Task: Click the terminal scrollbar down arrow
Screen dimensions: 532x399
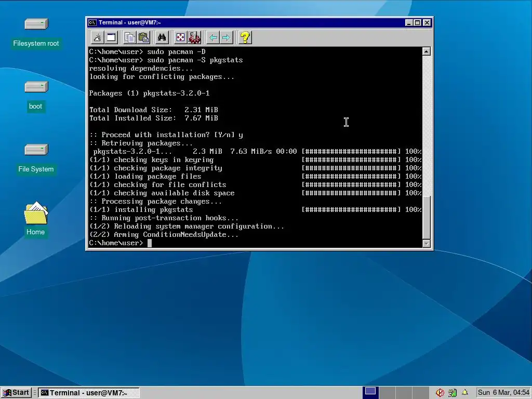Action: pos(427,243)
